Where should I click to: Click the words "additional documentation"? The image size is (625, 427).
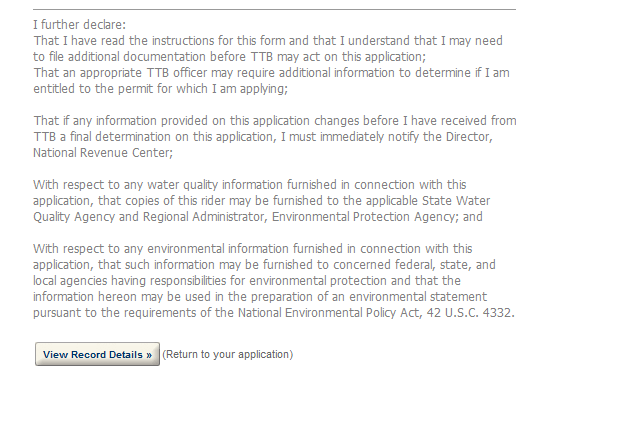point(124,56)
